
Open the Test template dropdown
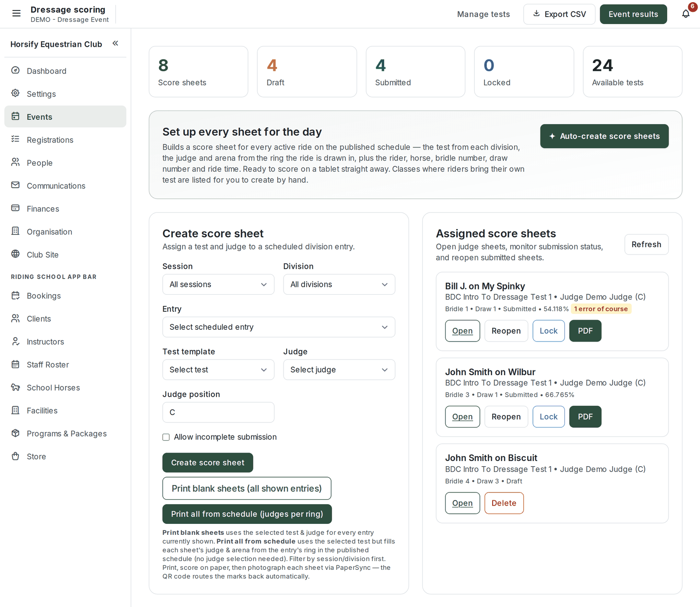point(218,370)
